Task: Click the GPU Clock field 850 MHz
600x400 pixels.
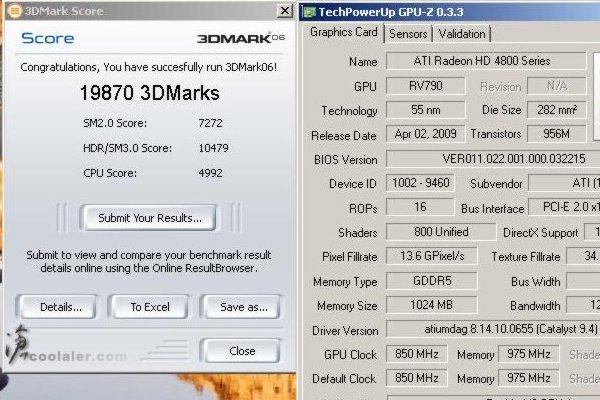Action: [x=417, y=354]
